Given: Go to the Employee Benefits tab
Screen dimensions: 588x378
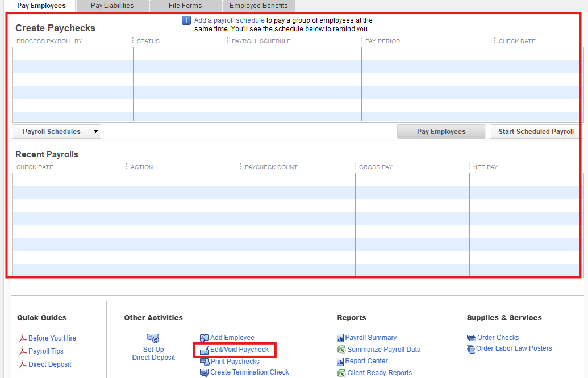Looking at the screenshot, I should [258, 6].
